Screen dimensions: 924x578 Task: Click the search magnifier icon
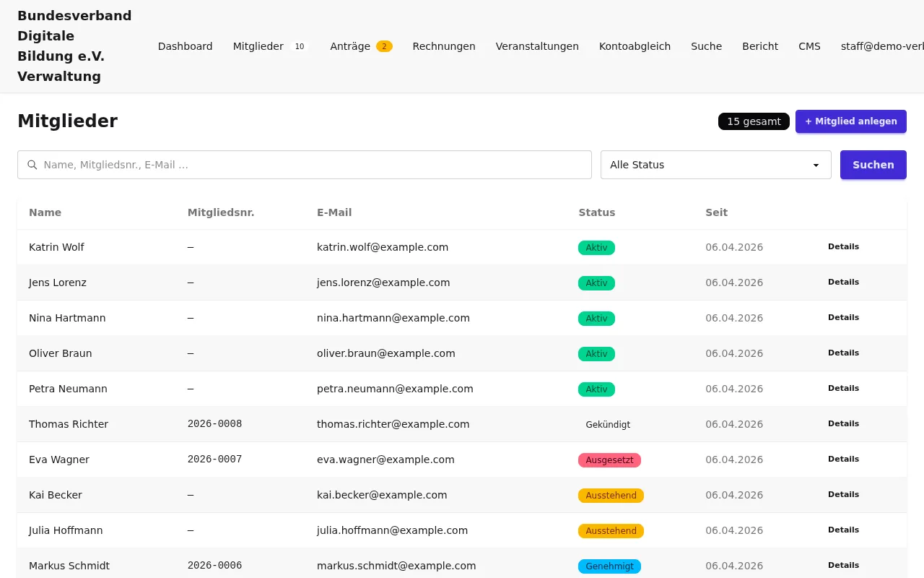32,165
